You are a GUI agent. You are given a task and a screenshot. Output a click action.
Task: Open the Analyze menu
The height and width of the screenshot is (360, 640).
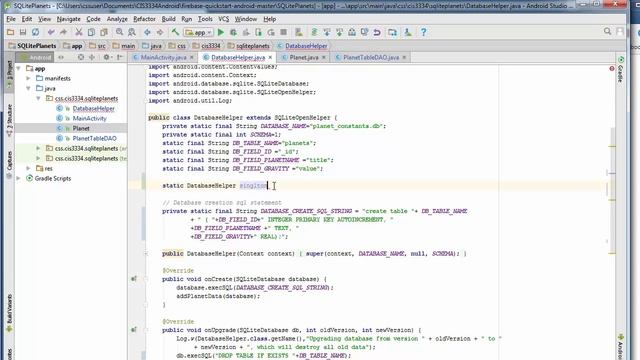click(x=117, y=19)
